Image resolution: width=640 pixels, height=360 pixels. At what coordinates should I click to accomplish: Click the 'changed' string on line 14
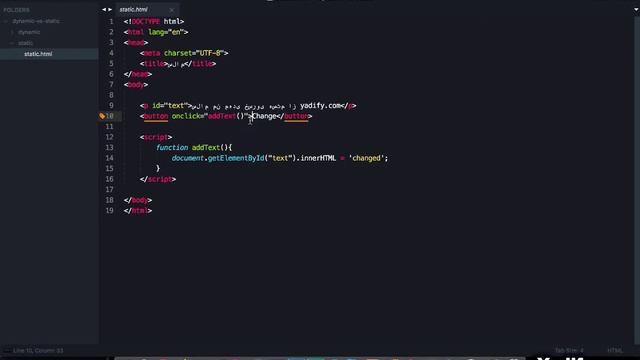coord(366,158)
